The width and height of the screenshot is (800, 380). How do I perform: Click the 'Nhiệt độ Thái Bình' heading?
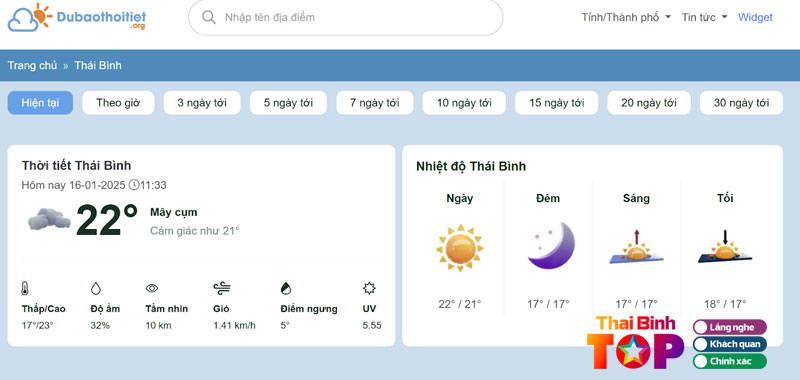tap(471, 166)
